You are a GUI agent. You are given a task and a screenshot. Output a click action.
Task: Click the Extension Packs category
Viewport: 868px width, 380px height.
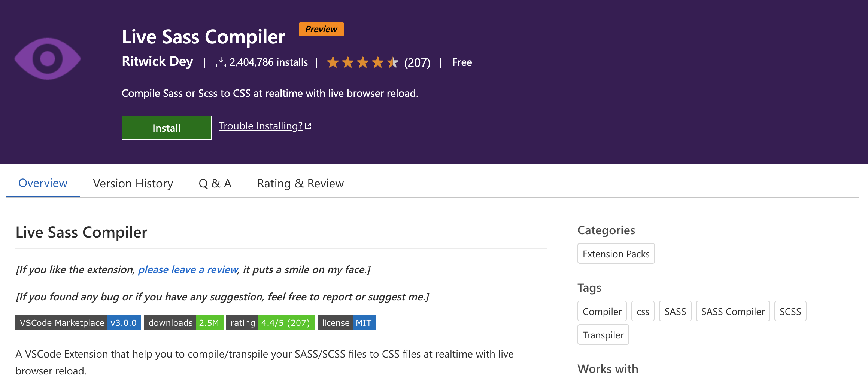(616, 254)
